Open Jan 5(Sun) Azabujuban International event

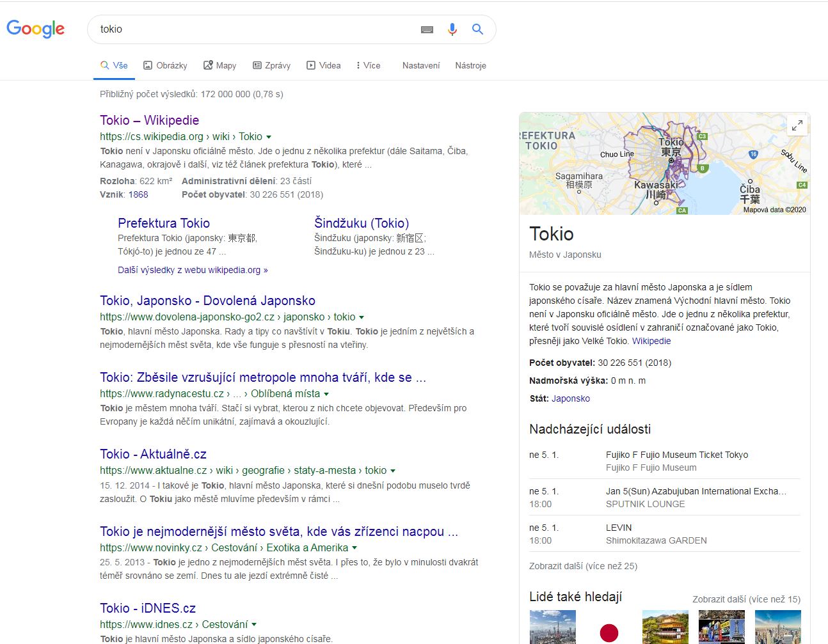pos(696,491)
